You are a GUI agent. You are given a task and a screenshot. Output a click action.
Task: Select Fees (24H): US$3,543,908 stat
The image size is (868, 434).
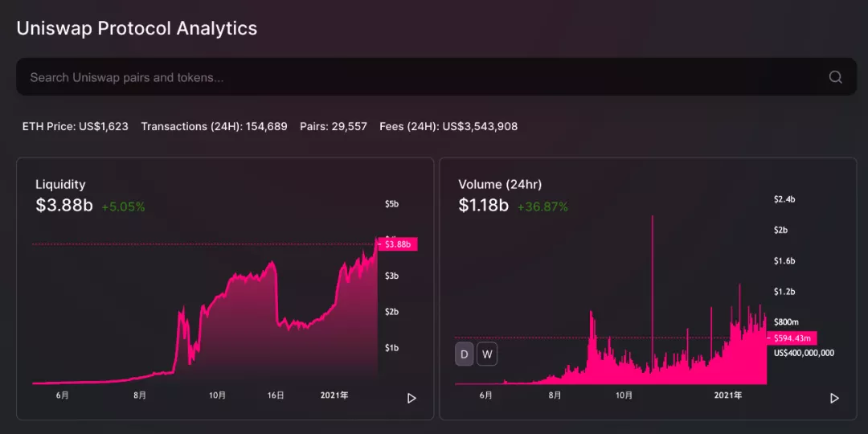(448, 127)
